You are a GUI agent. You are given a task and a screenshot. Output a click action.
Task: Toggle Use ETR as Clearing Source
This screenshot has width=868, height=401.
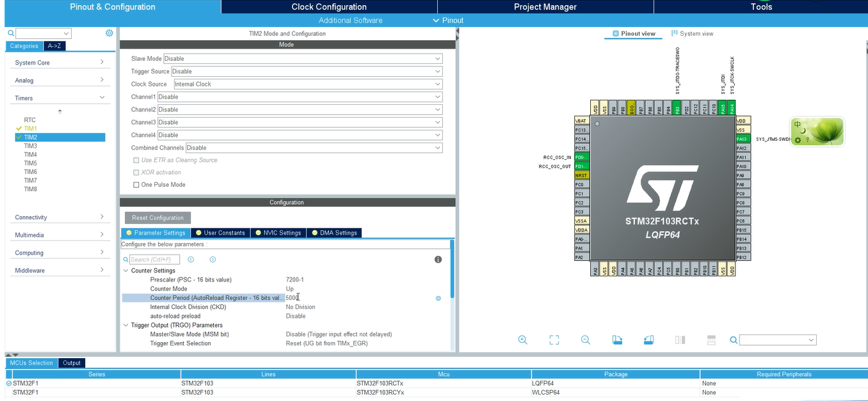click(136, 161)
